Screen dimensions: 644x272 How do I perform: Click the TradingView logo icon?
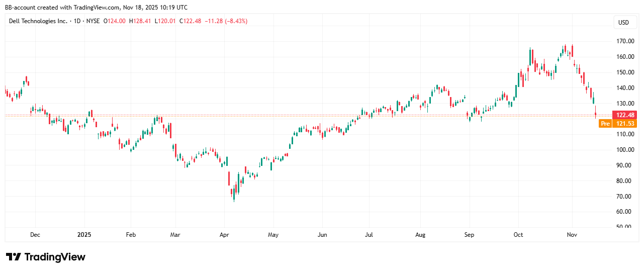14,257
